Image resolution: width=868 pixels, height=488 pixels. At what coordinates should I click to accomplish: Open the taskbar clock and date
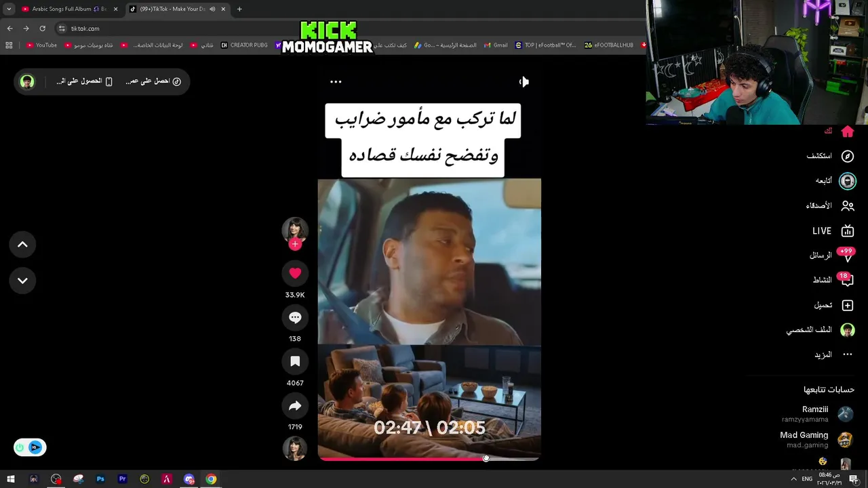pyautogui.click(x=829, y=479)
